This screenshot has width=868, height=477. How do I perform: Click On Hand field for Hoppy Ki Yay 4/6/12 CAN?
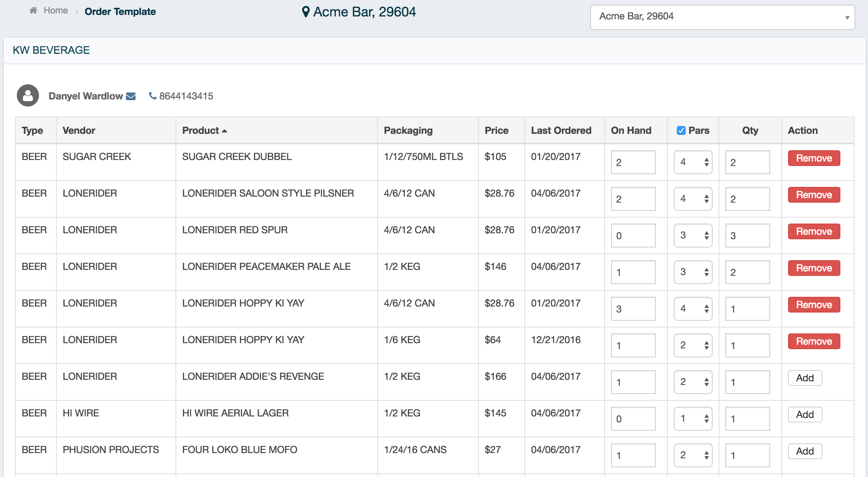(x=633, y=309)
